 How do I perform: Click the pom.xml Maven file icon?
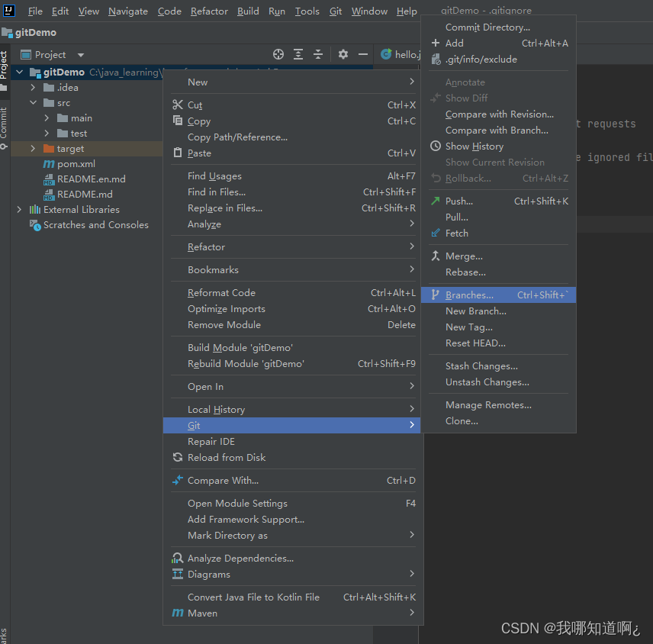click(x=49, y=164)
